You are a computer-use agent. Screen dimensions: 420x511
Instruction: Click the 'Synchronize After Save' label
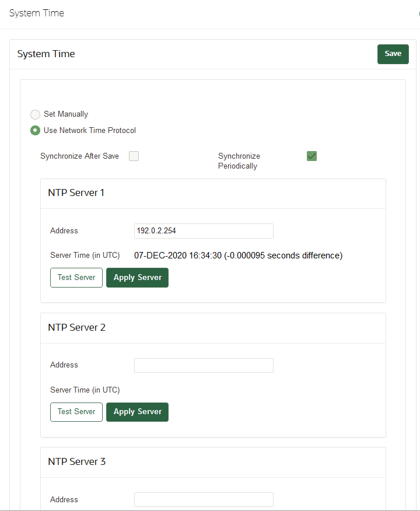coord(79,156)
